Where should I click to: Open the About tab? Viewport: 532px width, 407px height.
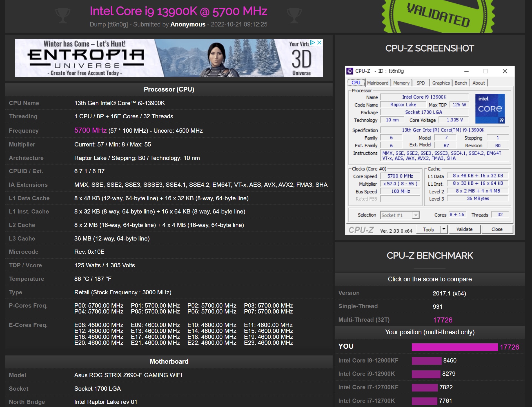[x=479, y=83]
